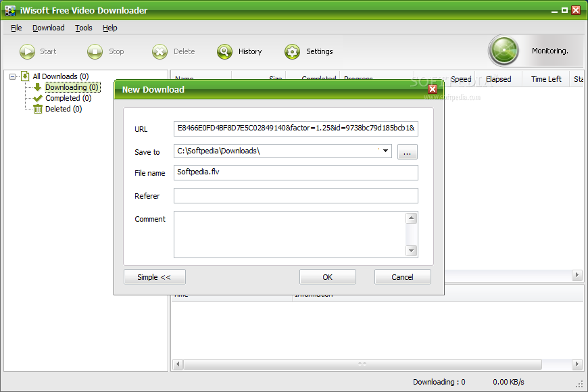
Task: Click into the URL field
Action: click(295, 128)
